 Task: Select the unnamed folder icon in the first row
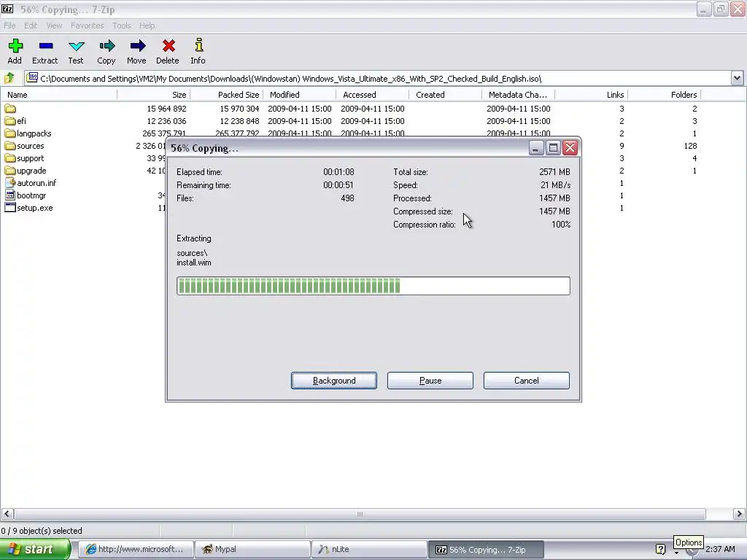pos(10,109)
